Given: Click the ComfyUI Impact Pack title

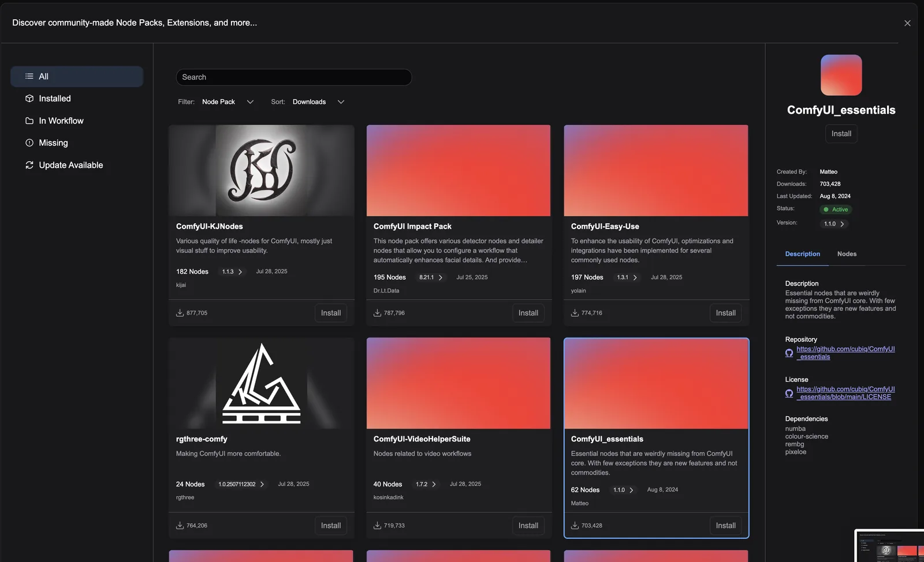Looking at the screenshot, I should 412,226.
